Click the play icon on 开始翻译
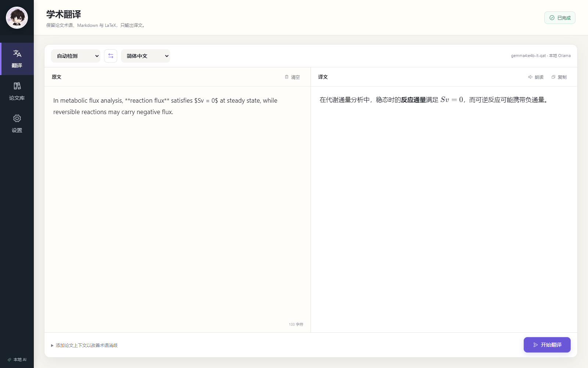 535,345
